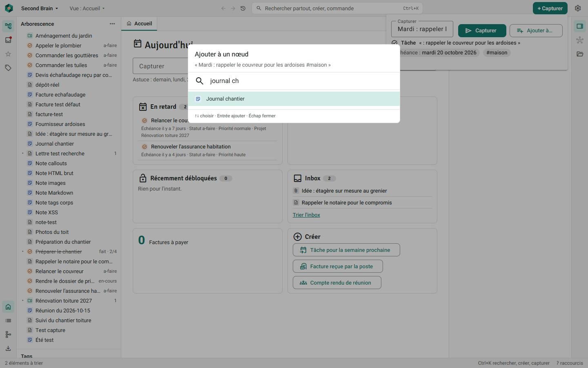The height and width of the screenshot is (368, 588).
Task: Open the Ajouter à… dropdown button
Action: (536, 31)
